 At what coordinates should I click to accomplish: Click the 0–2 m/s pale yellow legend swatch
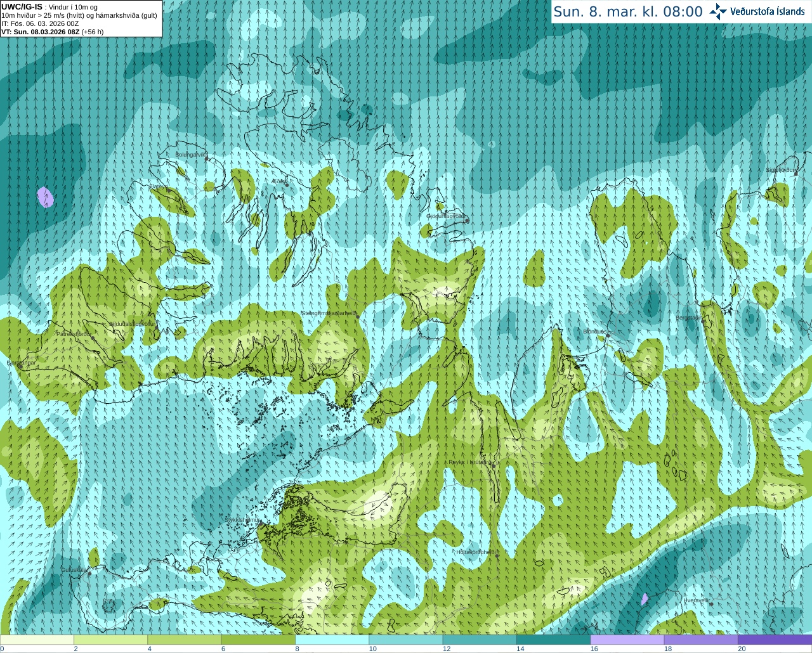[37, 640]
